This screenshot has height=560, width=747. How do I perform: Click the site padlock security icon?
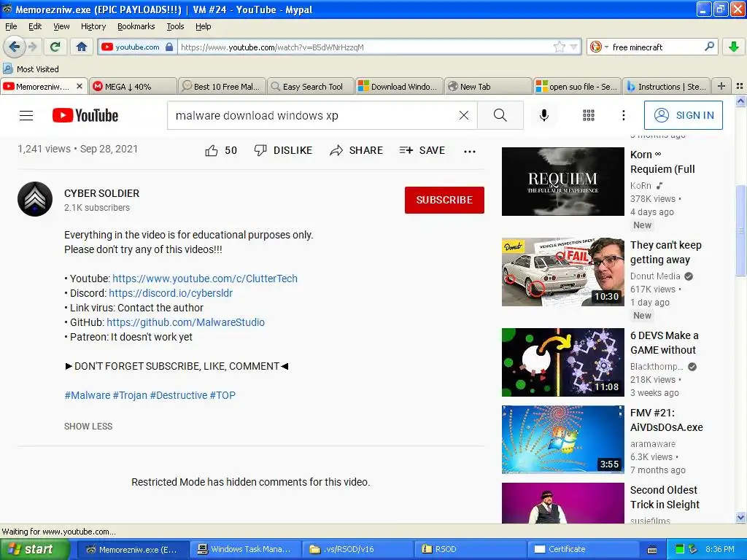coord(169,47)
